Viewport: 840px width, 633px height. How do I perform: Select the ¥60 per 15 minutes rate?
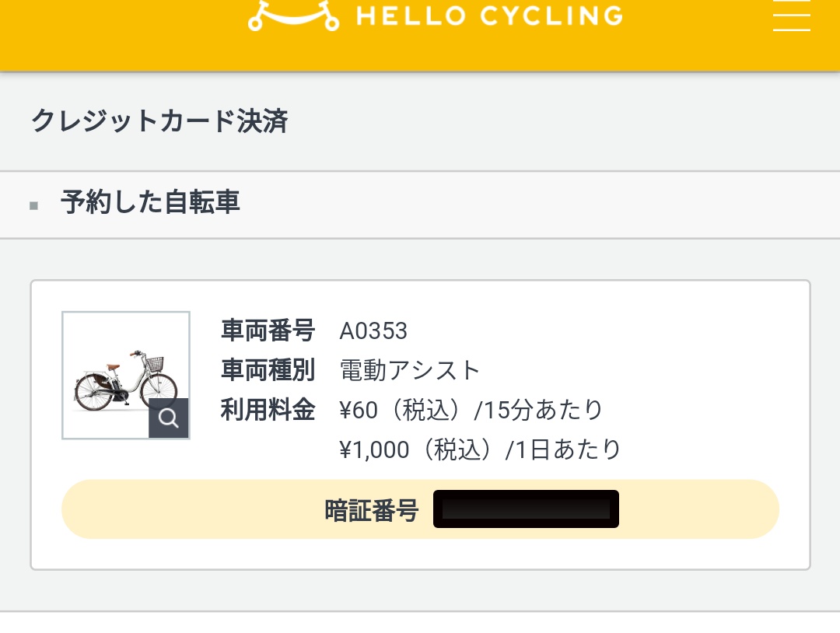[x=471, y=411]
